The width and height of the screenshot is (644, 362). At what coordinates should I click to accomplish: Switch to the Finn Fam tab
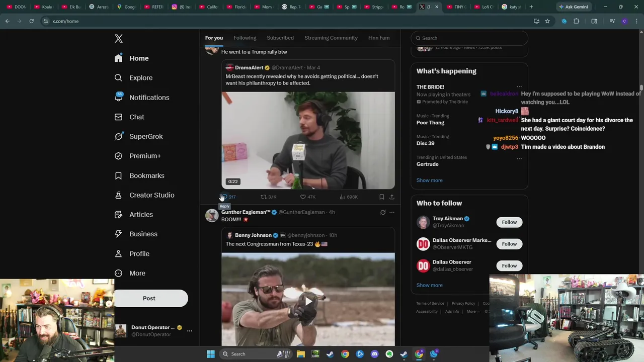pos(379,38)
